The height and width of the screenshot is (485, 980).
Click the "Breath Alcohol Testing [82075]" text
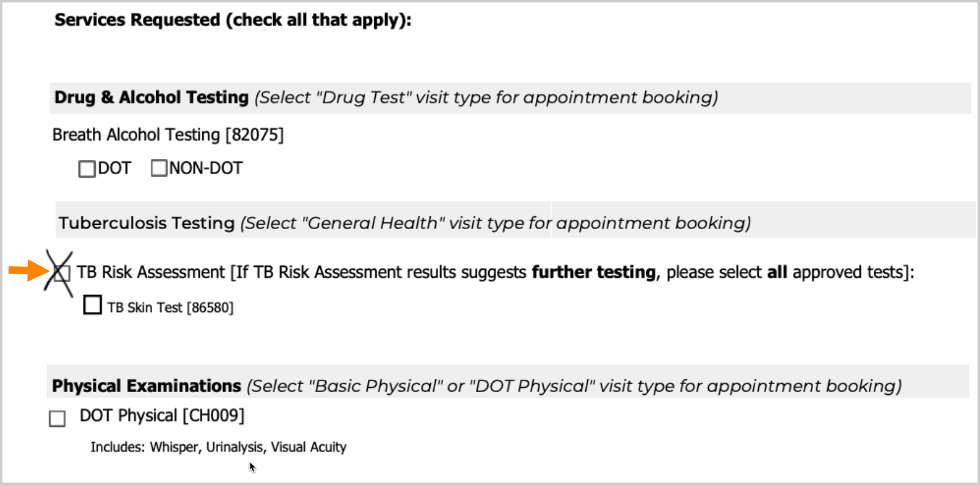click(x=168, y=135)
